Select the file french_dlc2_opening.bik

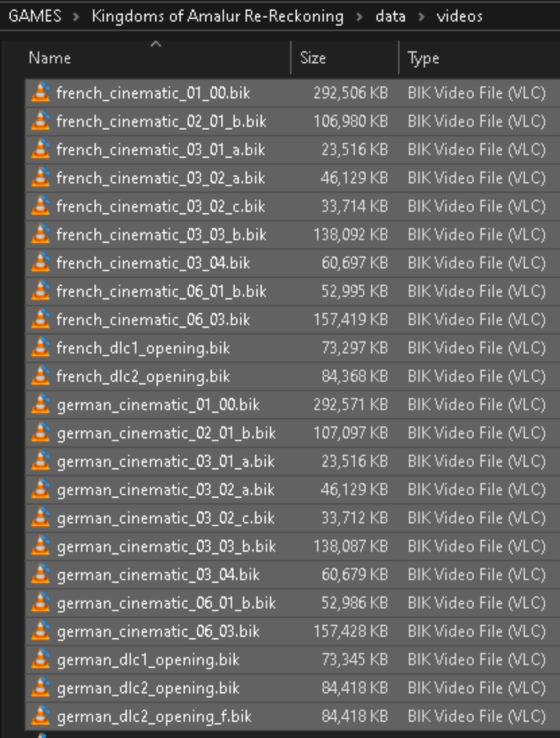(292, 376)
